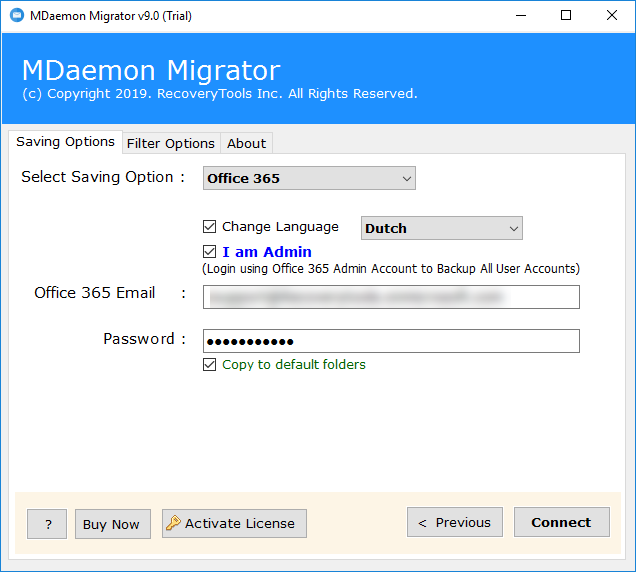Click the Activate License button

pos(234,523)
